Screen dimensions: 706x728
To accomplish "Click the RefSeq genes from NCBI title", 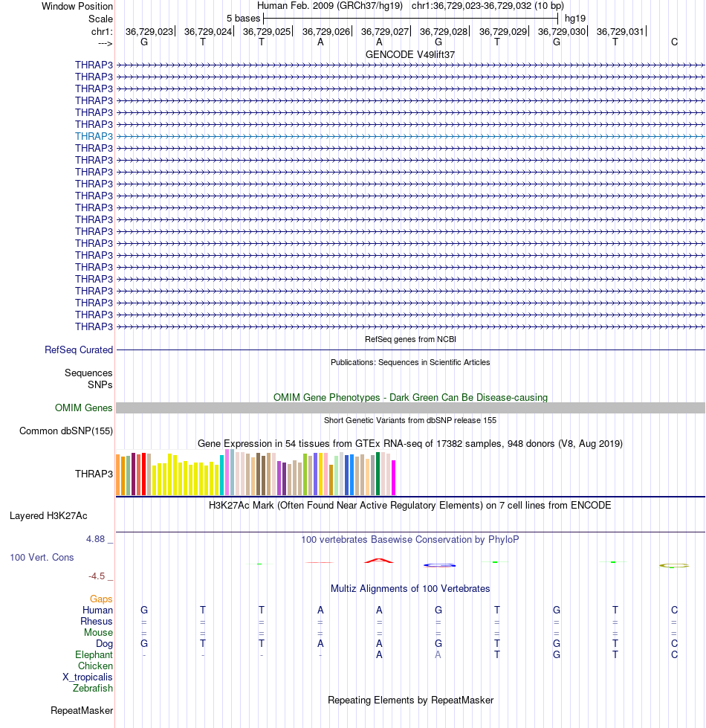I will (410, 339).
